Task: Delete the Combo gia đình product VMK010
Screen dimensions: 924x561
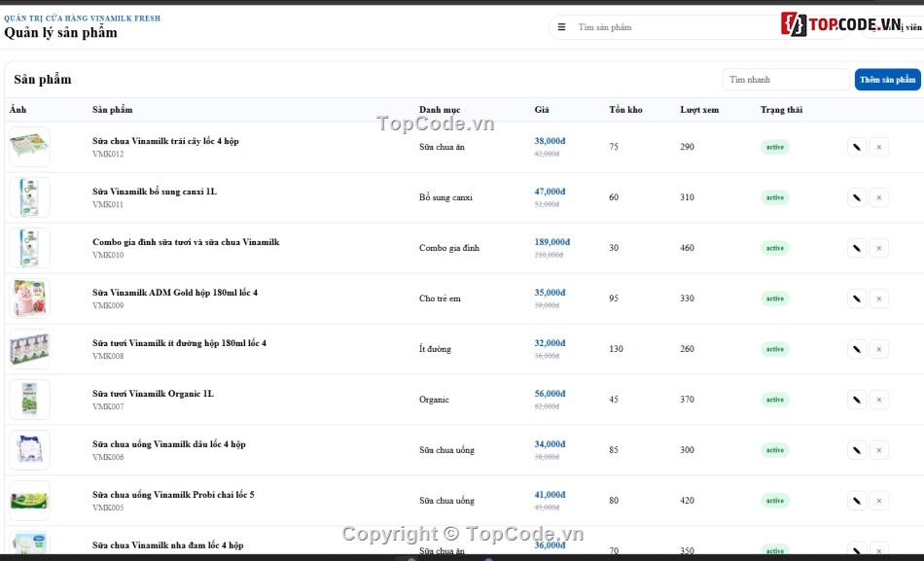Action: pyautogui.click(x=878, y=248)
